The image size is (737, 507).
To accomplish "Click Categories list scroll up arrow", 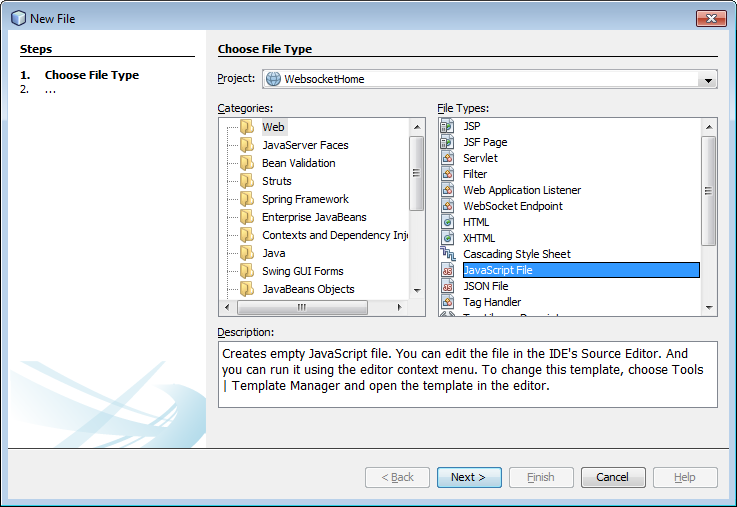I will (x=417, y=127).
